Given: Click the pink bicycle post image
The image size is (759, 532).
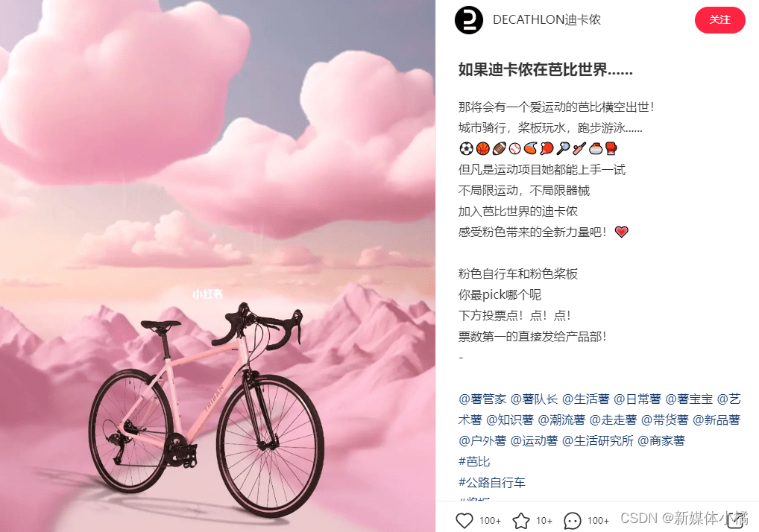Looking at the screenshot, I should coord(218,266).
